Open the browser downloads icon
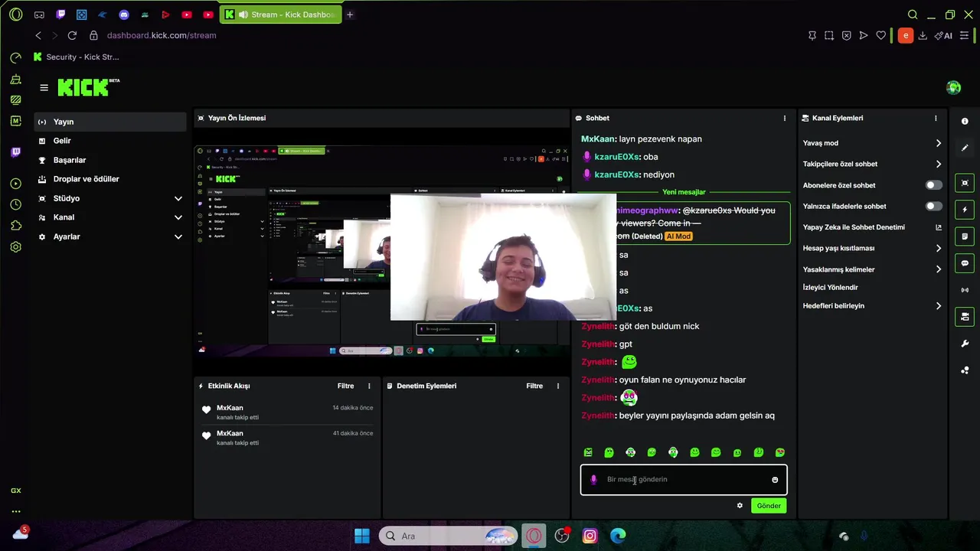980x551 pixels. tap(923, 35)
